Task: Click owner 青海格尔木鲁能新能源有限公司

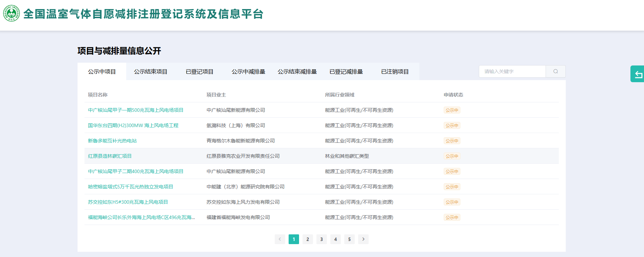Action: (241, 141)
